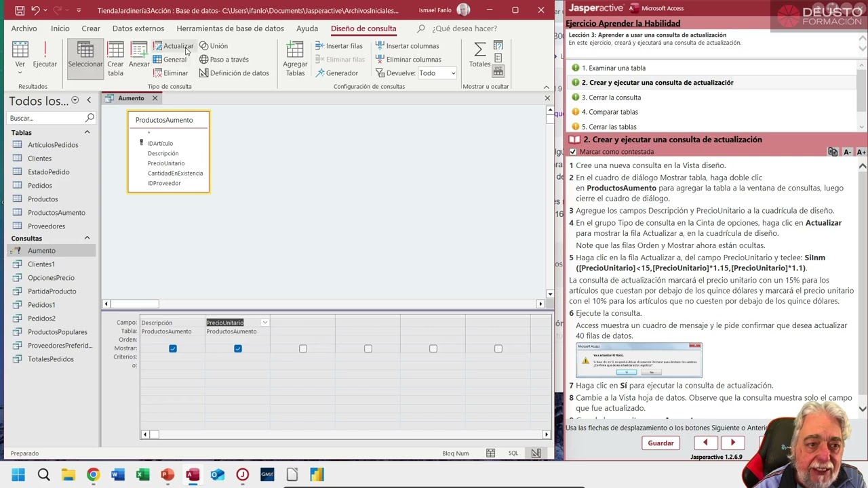Go to previous step in Jasperactive

point(705,443)
